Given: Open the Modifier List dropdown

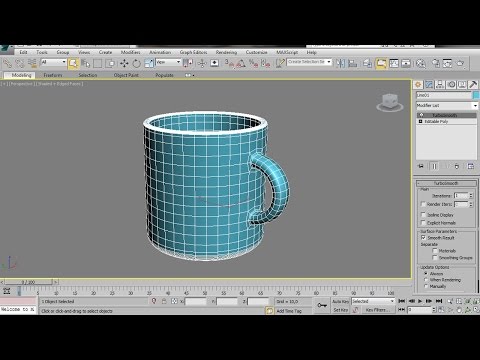Looking at the screenshot, I should coord(447,106).
